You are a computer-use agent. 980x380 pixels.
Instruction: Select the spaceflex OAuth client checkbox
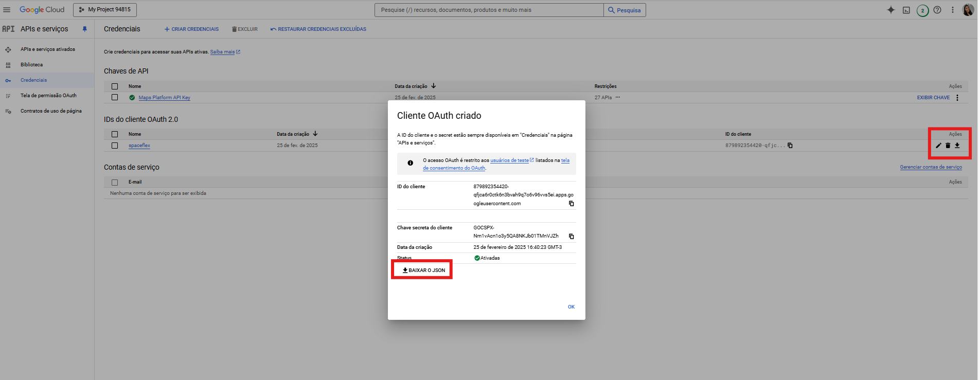115,146
